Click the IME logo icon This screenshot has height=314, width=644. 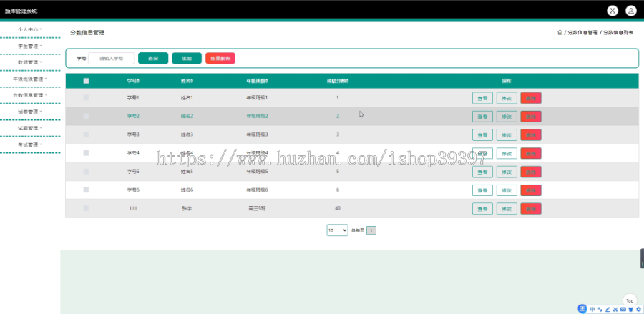[582, 309]
